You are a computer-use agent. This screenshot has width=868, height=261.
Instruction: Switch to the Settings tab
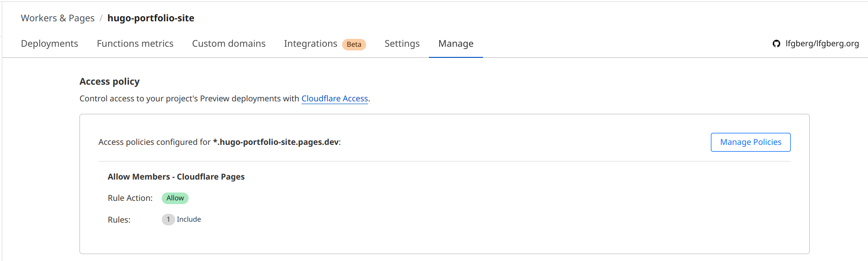point(402,43)
